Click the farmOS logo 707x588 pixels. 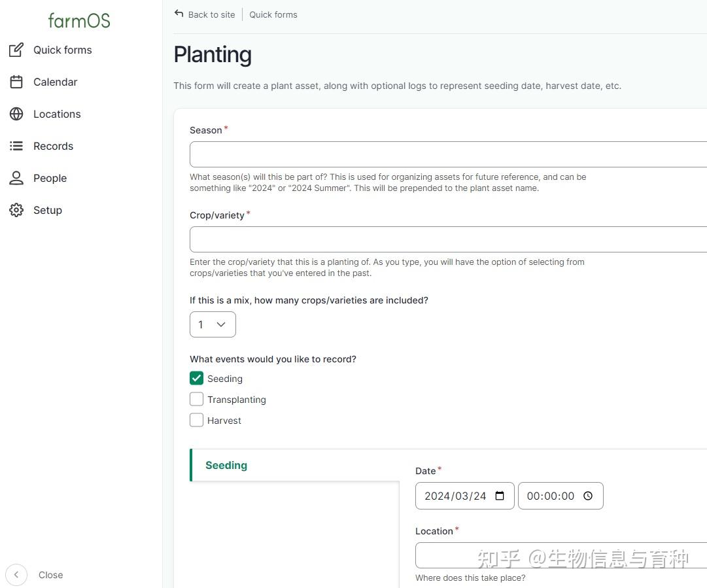click(79, 21)
